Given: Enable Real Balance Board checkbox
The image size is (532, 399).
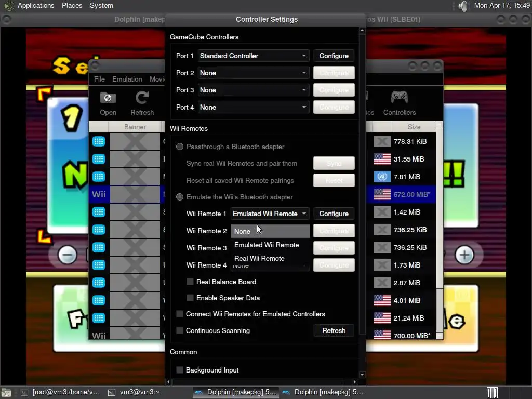Looking at the screenshot, I should pyautogui.click(x=190, y=282).
